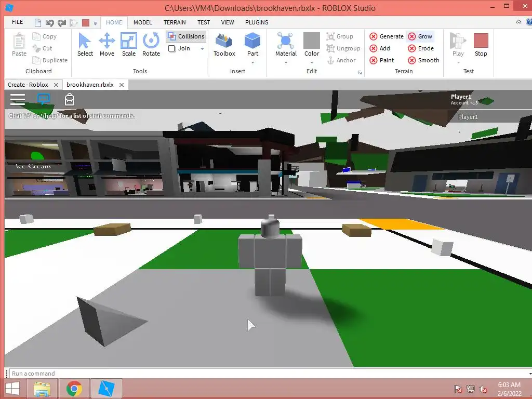Select the Create - Roblox document tab
This screenshot has width=532, height=399.
(x=28, y=85)
